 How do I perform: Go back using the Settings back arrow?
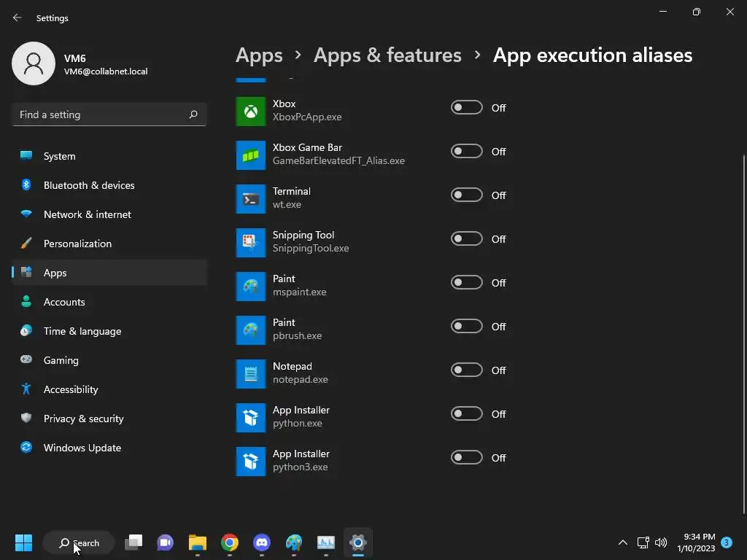[18, 17]
